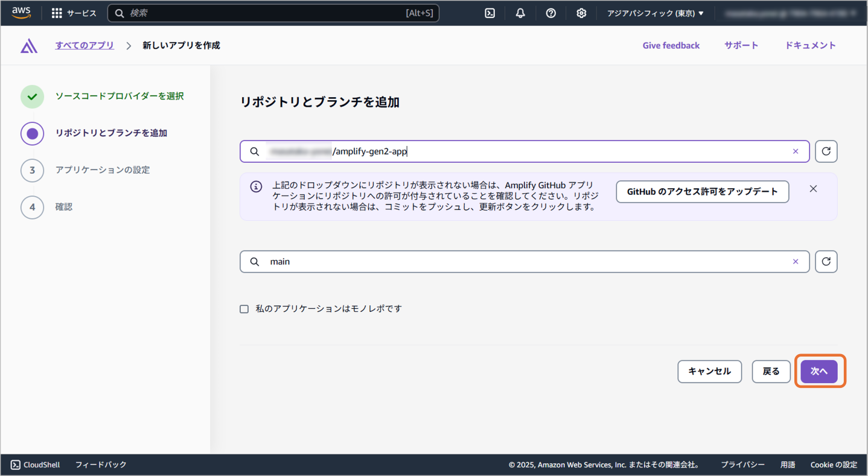This screenshot has width=868, height=476.
Task: Click the Amplify logo icon
Action: coord(29,46)
